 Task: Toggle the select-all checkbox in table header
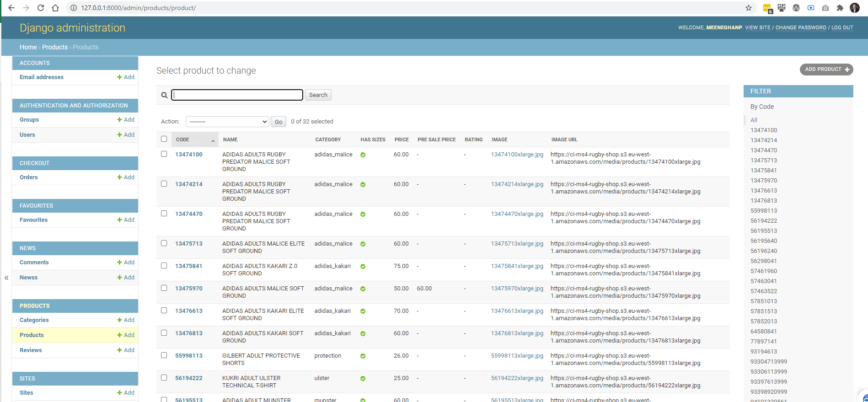coord(164,139)
